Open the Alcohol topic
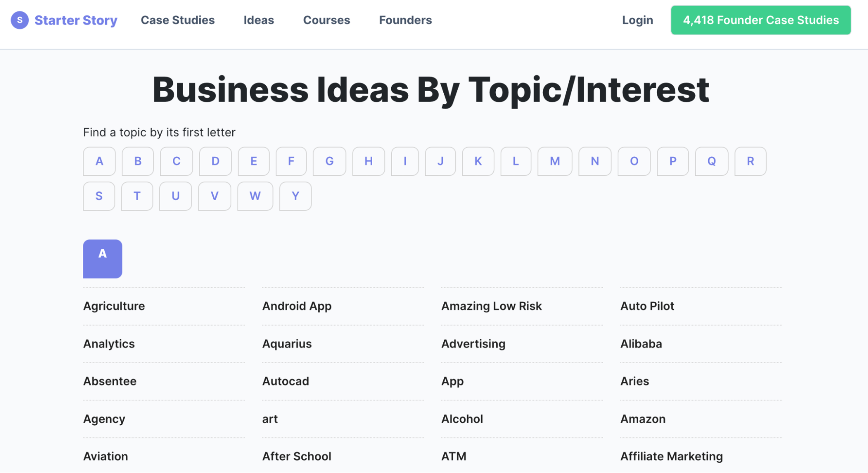868x473 pixels. point(462,419)
